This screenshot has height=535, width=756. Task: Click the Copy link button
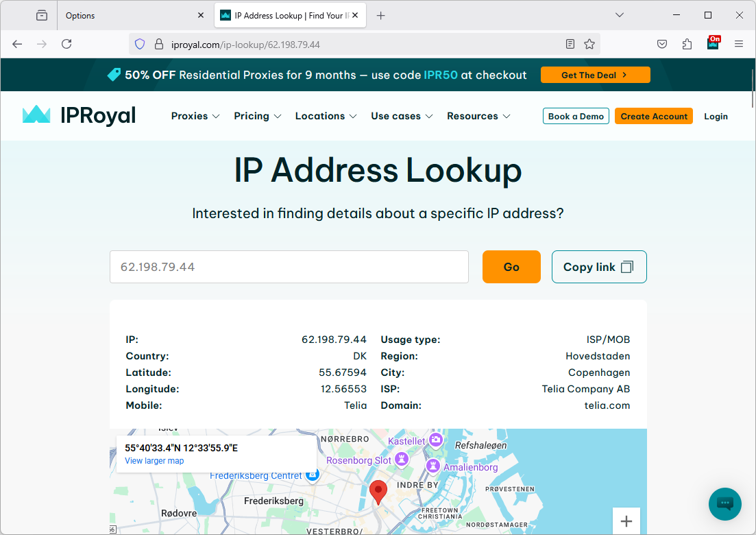[599, 267]
